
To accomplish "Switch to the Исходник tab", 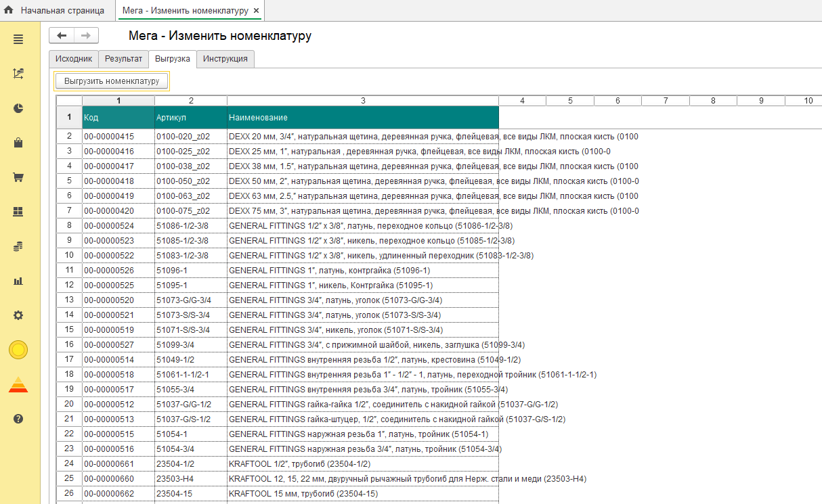I will 74,59.
